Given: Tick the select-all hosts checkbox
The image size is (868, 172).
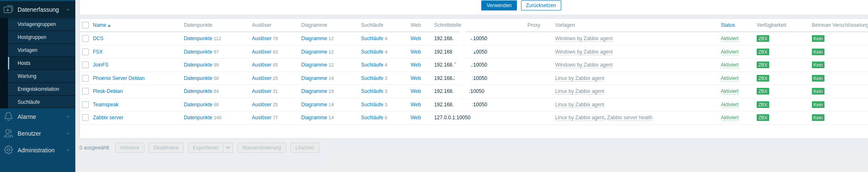Looking at the screenshot, I should click(x=85, y=25).
